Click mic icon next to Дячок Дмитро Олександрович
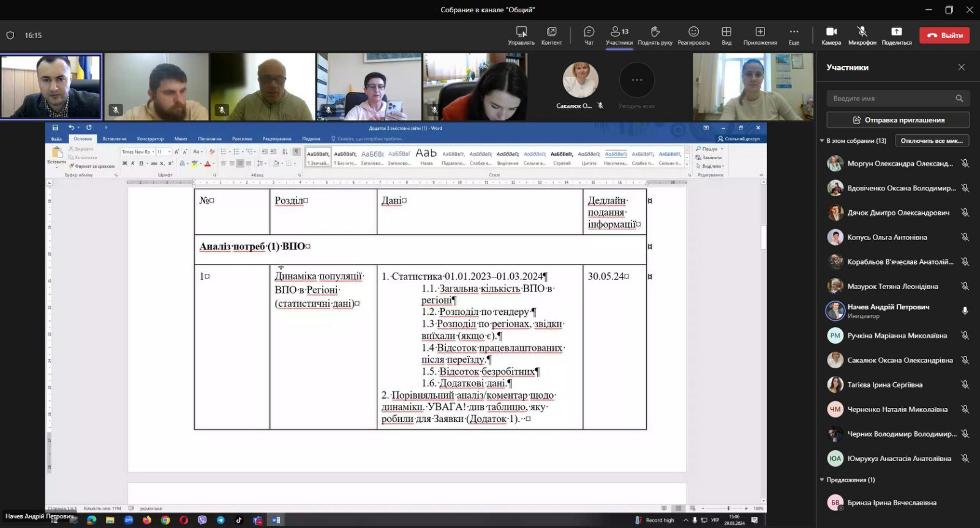Image resolution: width=980 pixels, height=528 pixels. 965,213
